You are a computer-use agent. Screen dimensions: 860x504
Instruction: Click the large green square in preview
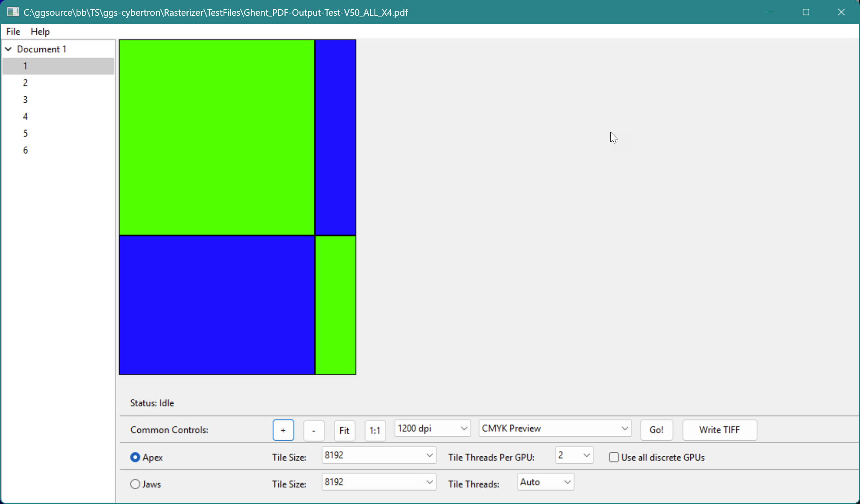[217, 137]
